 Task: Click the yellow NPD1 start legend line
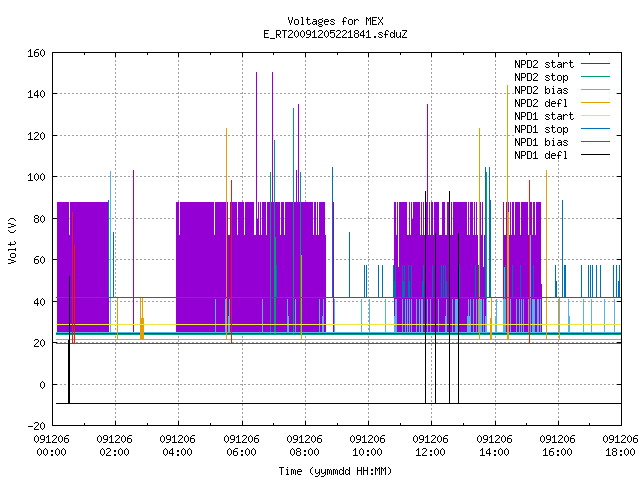595,116
